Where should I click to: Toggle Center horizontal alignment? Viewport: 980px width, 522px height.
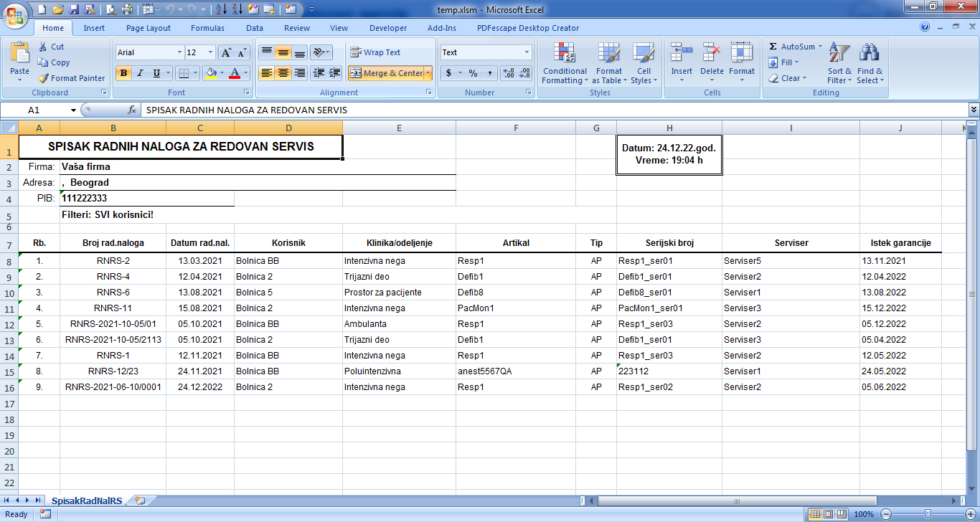coord(283,73)
